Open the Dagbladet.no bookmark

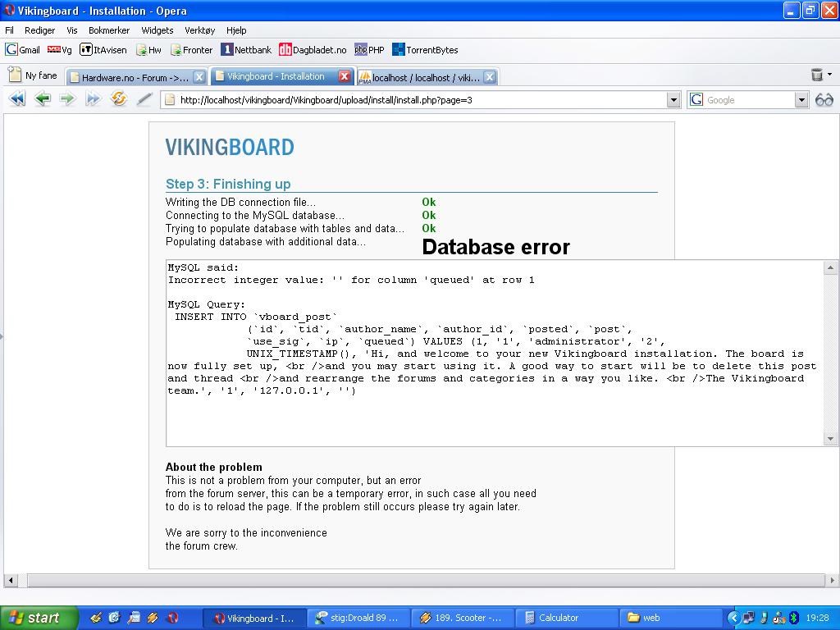point(313,50)
